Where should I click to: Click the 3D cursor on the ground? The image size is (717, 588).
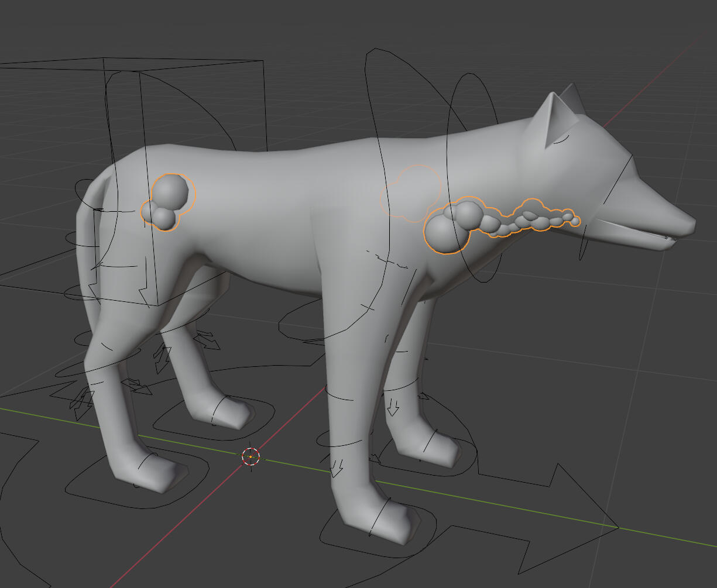pos(251,456)
